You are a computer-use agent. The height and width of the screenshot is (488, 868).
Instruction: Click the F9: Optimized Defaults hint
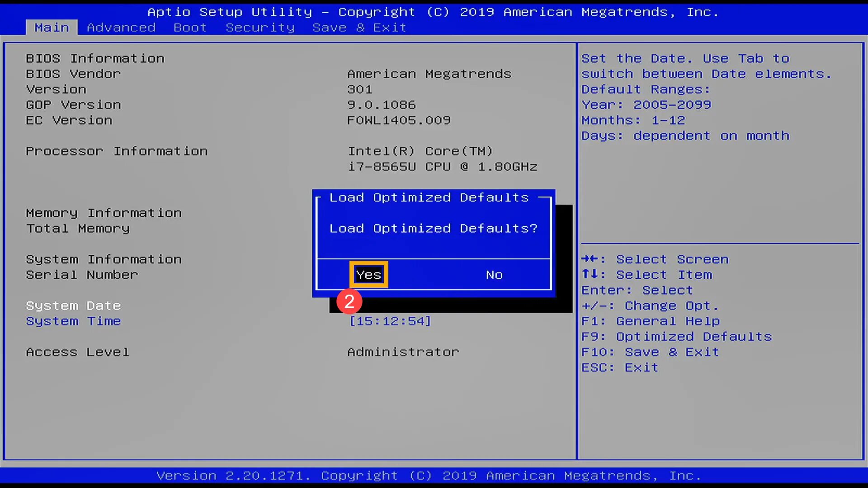coord(676,337)
